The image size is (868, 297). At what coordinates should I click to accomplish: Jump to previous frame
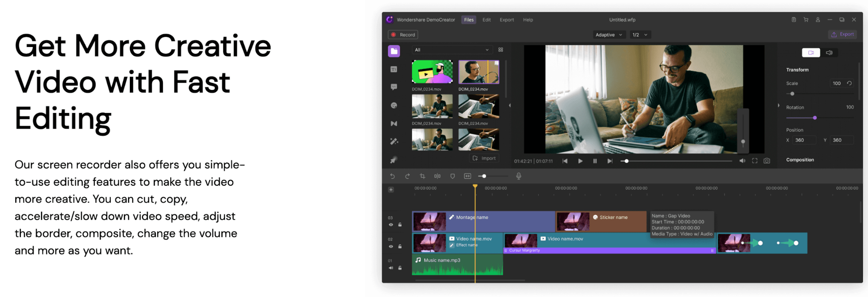pos(565,161)
